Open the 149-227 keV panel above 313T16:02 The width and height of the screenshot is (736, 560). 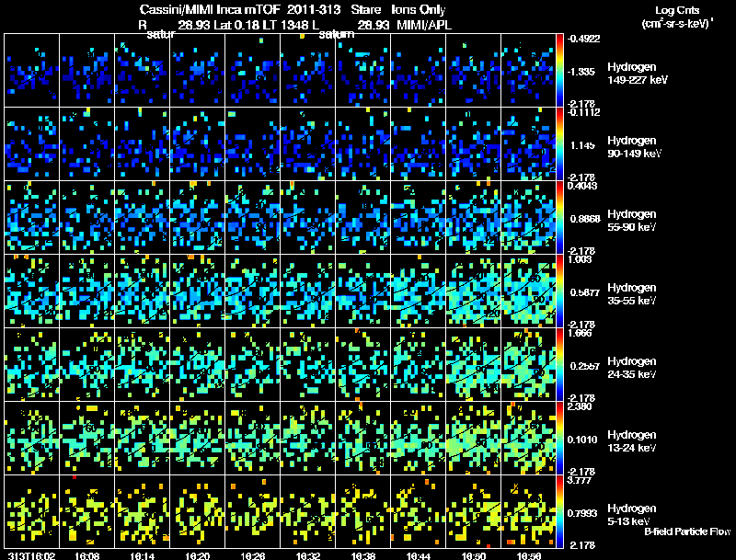(x=32, y=71)
